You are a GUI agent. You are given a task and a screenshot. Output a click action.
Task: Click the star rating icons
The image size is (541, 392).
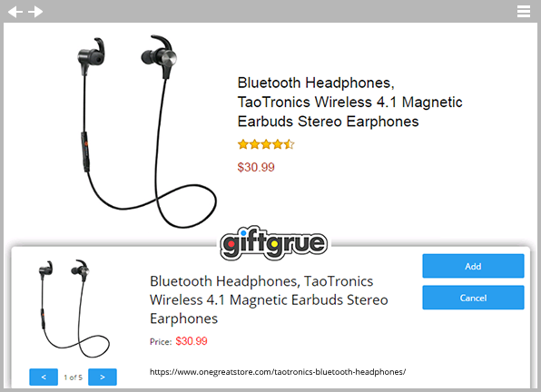click(266, 144)
